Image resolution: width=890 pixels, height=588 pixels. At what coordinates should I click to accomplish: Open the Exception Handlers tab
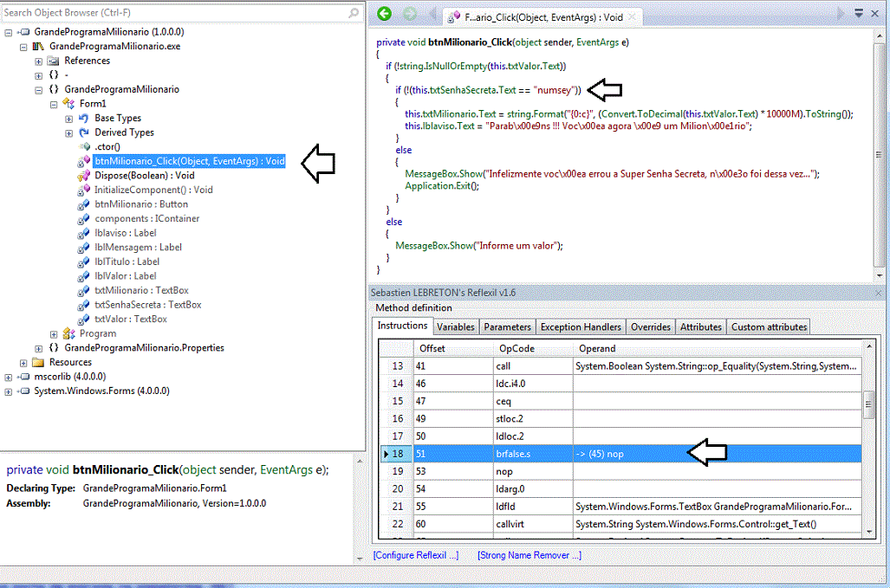click(x=581, y=327)
